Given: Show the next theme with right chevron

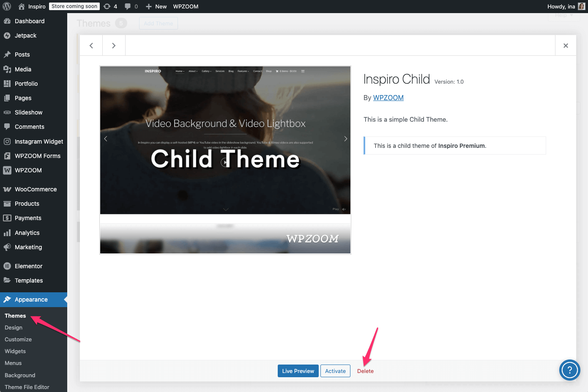Looking at the screenshot, I should click(x=114, y=46).
